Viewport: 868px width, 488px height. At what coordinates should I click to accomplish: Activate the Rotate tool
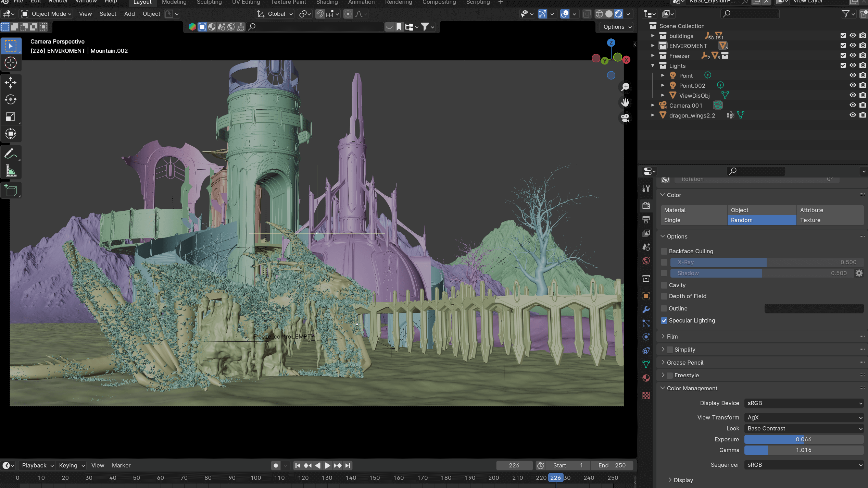[x=11, y=99]
